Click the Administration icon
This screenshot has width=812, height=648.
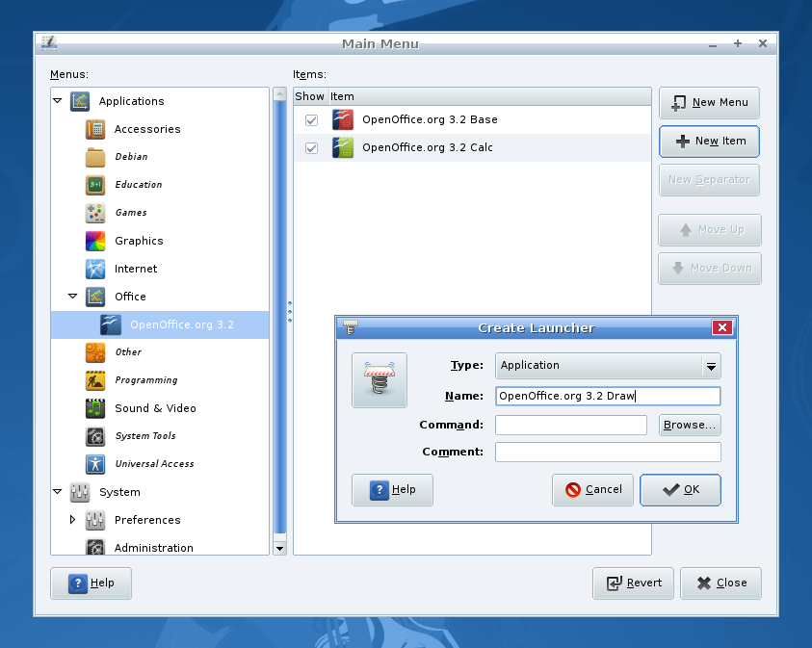pyautogui.click(x=95, y=547)
